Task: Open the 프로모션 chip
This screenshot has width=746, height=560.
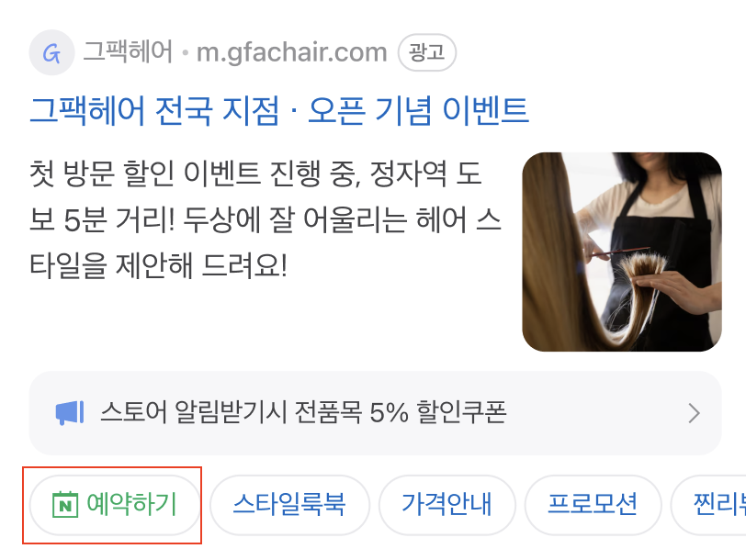Action: point(593,505)
